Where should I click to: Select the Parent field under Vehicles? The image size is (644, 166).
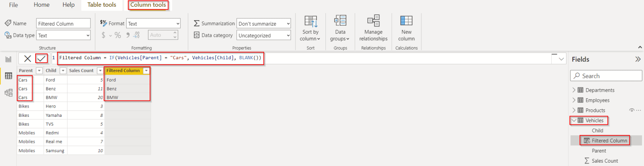(x=599, y=150)
